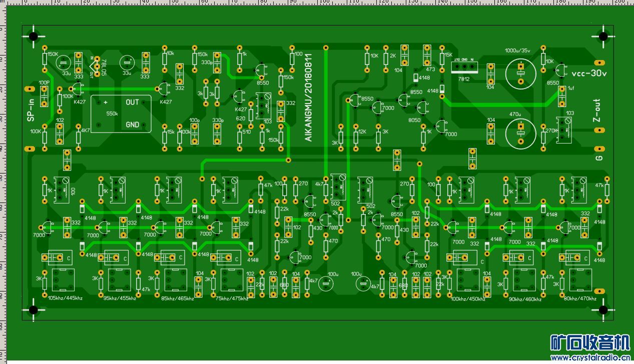The image size is (634, 364).
Task: Click the 470u electrolytic capacitor
Action: (x=521, y=133)
